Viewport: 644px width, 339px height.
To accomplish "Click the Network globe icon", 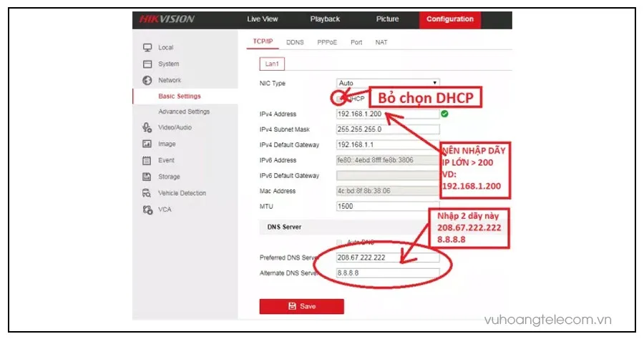I will tap(147, 80).
